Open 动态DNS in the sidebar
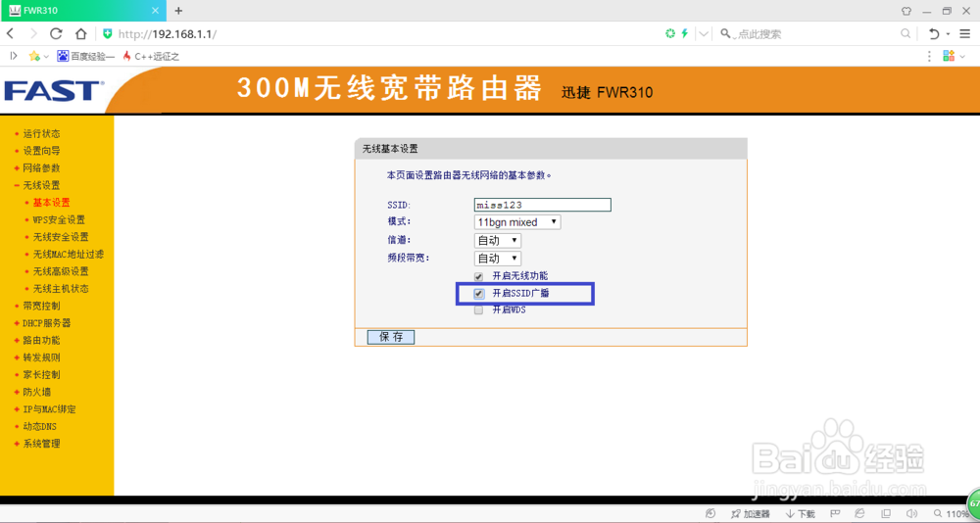Viewport: 980px width, 523px height. click(x=39, y=426)
